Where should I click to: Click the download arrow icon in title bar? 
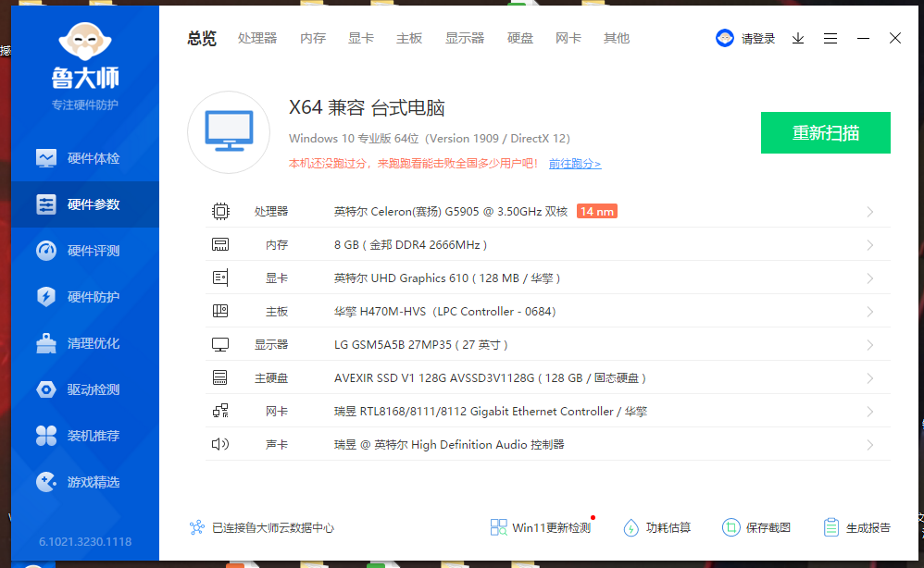tap(798, 38)
